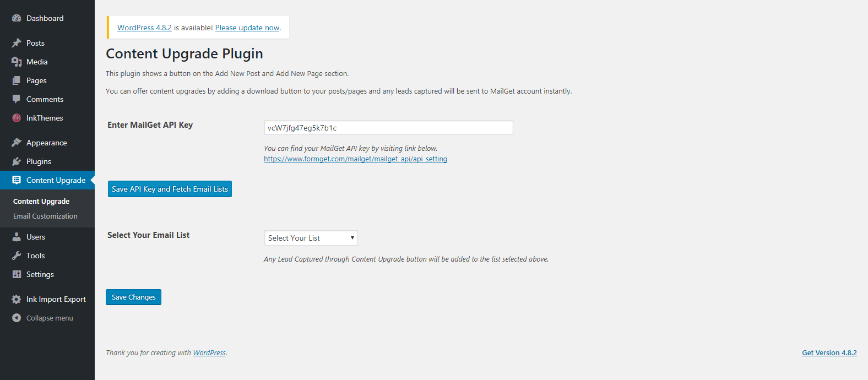This screenshot has height=380, width=868.
Task: Open the Email Customization submenu item
Action: pos(45,216)
